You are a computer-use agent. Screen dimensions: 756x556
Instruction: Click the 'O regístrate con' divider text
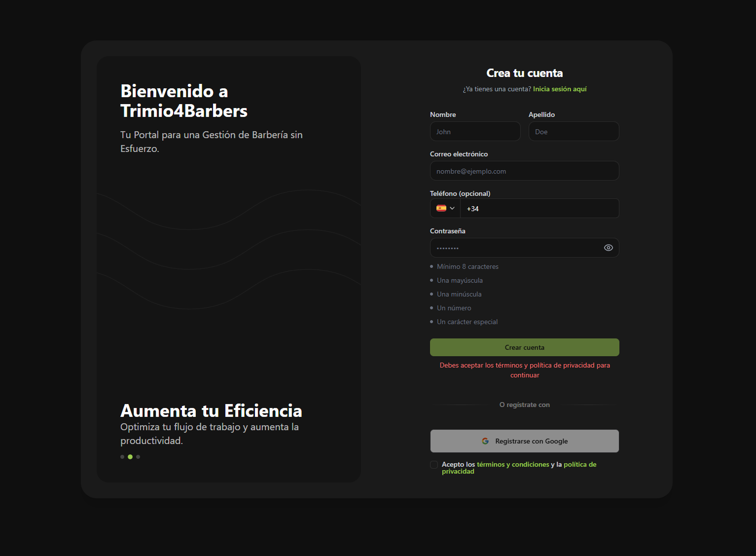[x=524, y=405]
